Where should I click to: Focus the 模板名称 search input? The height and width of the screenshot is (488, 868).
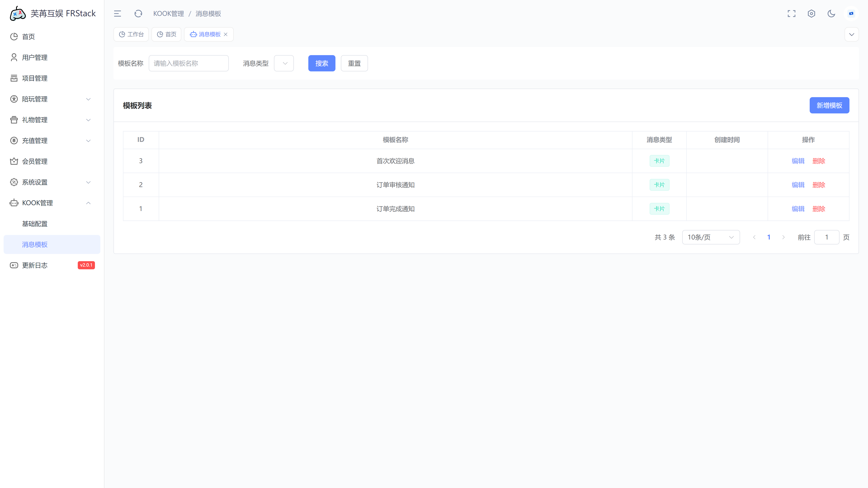188,63
